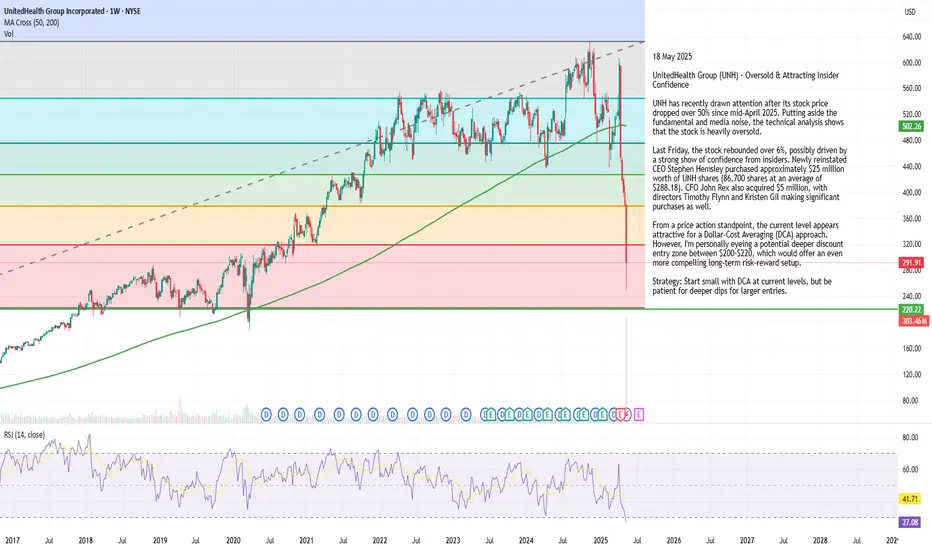The width and height of the screenshot is (932, 550).
Task: Click the 41.71 RSI average value label
Action: tap(910, 499)
